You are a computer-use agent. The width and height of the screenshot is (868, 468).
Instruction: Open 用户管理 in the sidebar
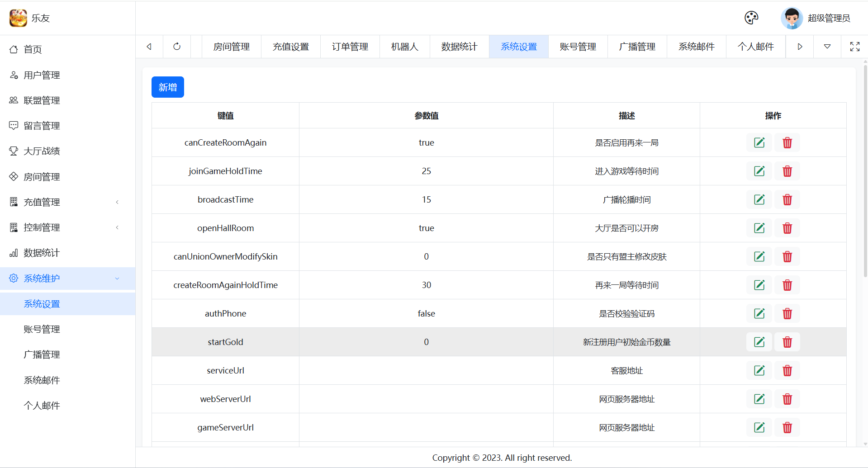pos(42,75)
